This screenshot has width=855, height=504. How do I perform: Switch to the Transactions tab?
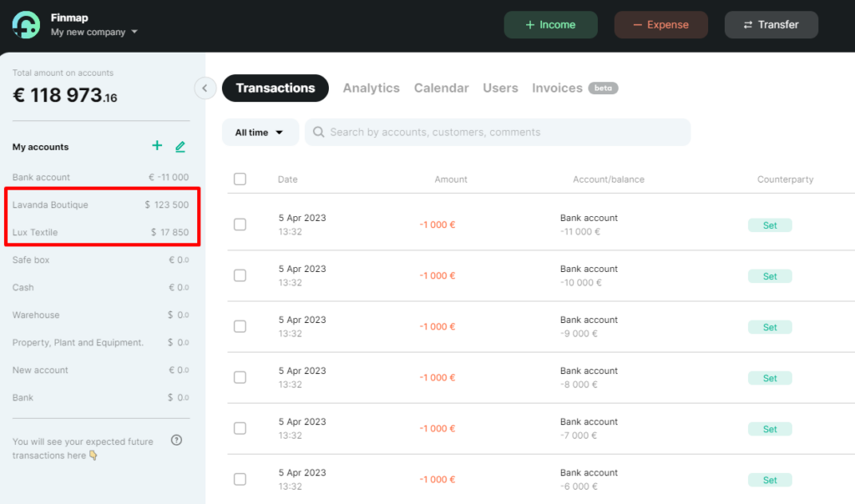pyautogui.click(x=276, y=88)
